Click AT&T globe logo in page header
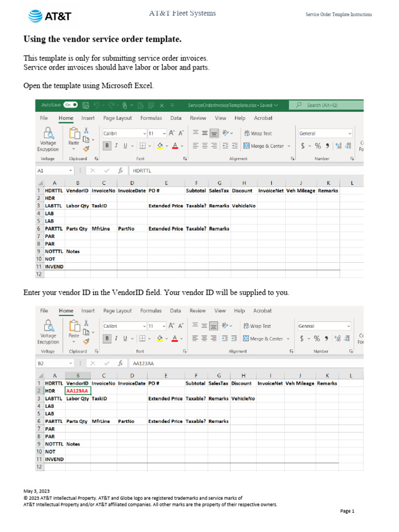 [x=35, y=16]
